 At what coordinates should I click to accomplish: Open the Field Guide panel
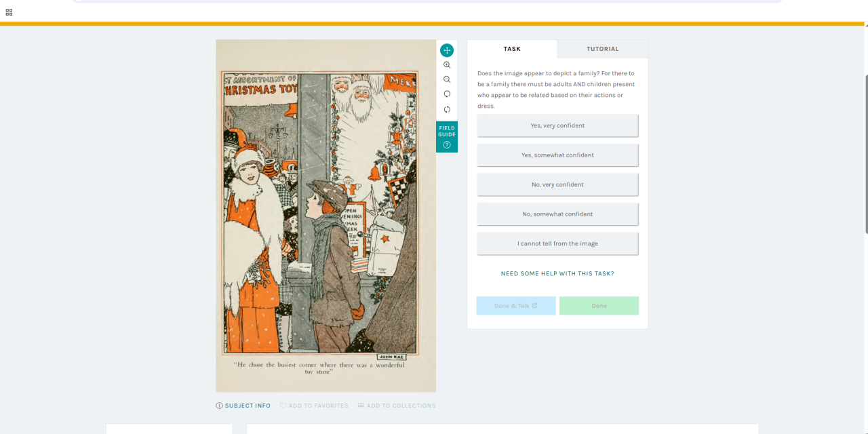coord(447,136)
